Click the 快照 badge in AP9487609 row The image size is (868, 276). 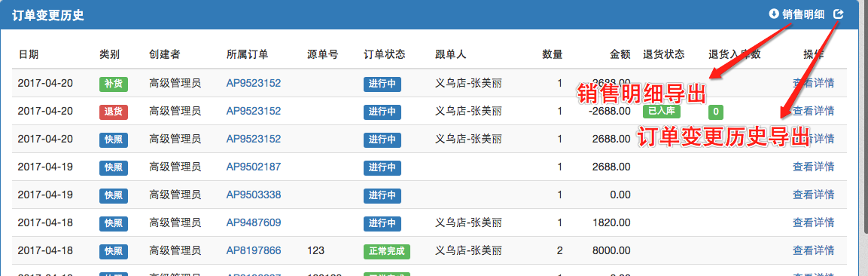click(114, 223)
